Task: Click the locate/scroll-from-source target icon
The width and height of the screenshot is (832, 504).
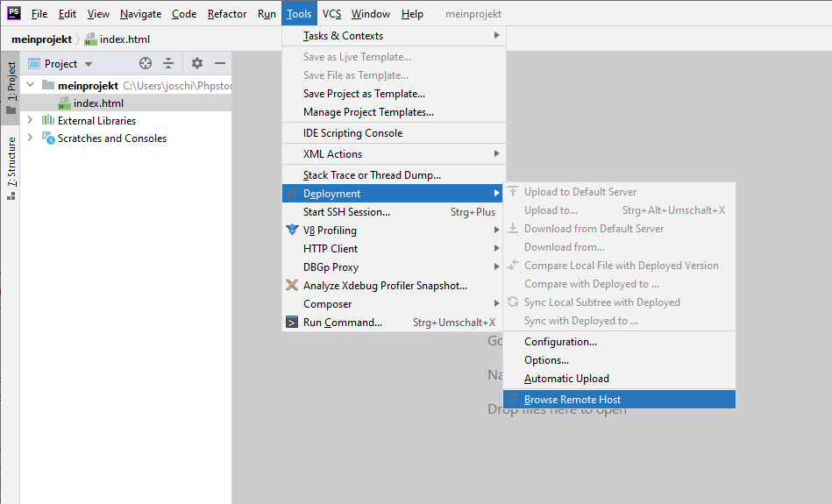Action: (x=146, y=64)
